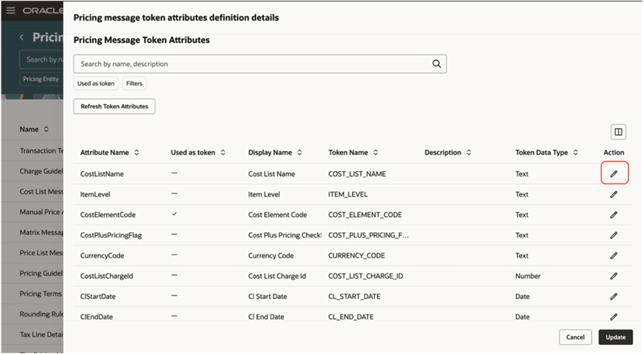
Task: Click the Update button
Action: tap(615, 337)
